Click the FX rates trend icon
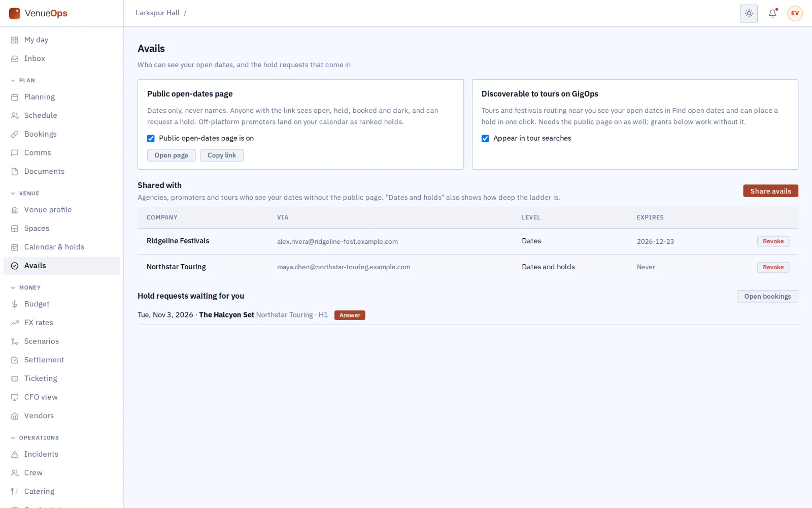812x508 pixels. 15,323
